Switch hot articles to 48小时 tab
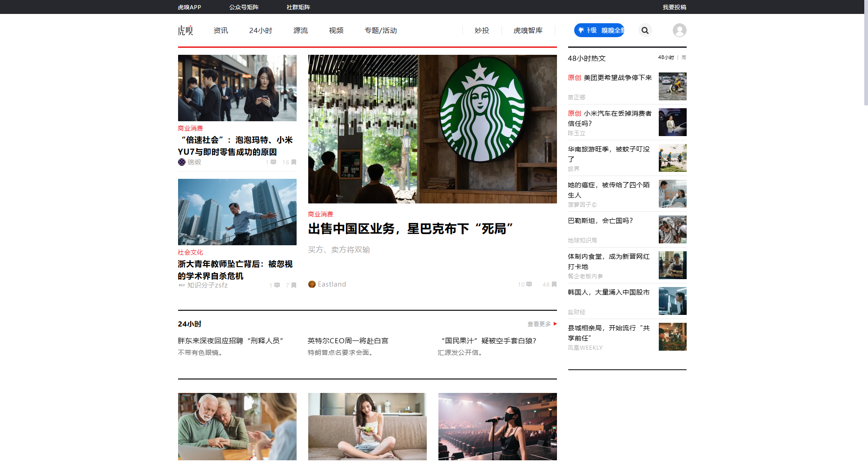 [x=666, y=58]
